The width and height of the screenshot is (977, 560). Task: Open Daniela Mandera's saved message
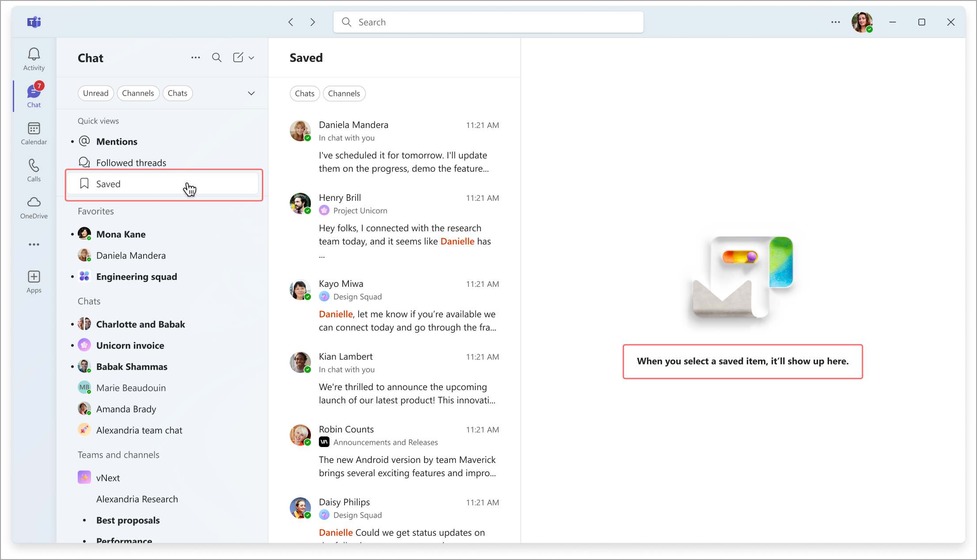click(x=394, y=147)
